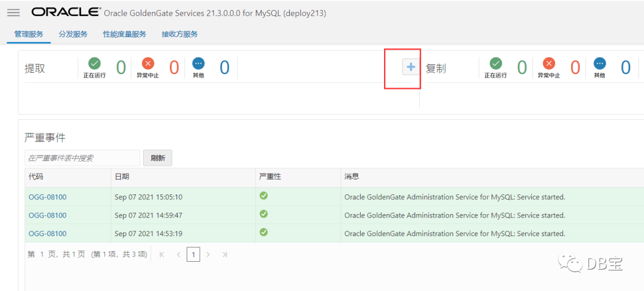Screen dimensions: 644x291
Task: Click date Sep 07 2021 14:53:19
Action: tap(148, 234)
